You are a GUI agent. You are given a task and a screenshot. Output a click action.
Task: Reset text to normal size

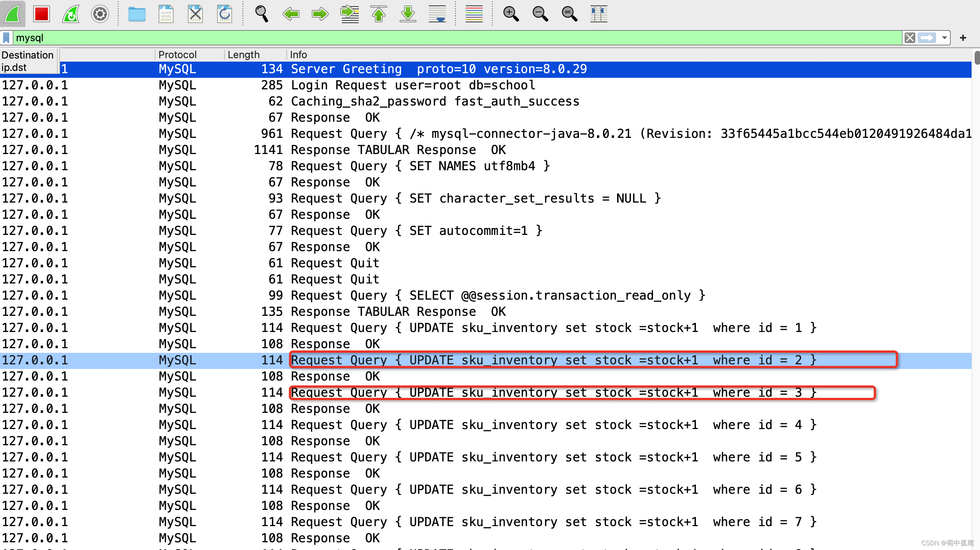pos(569,14)
